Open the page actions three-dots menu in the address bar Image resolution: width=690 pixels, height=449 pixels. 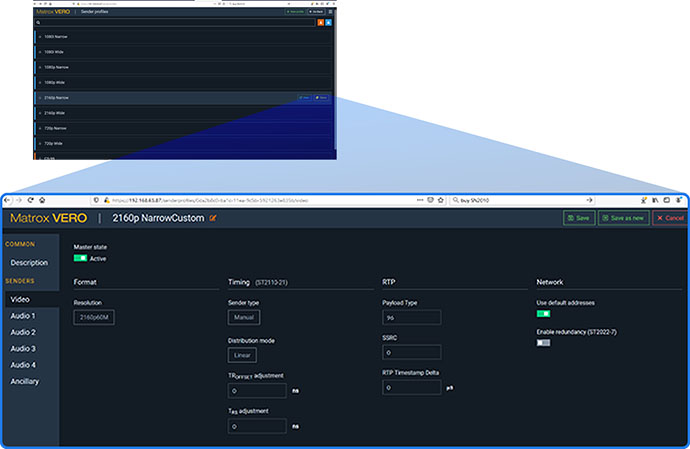(420, 200)
